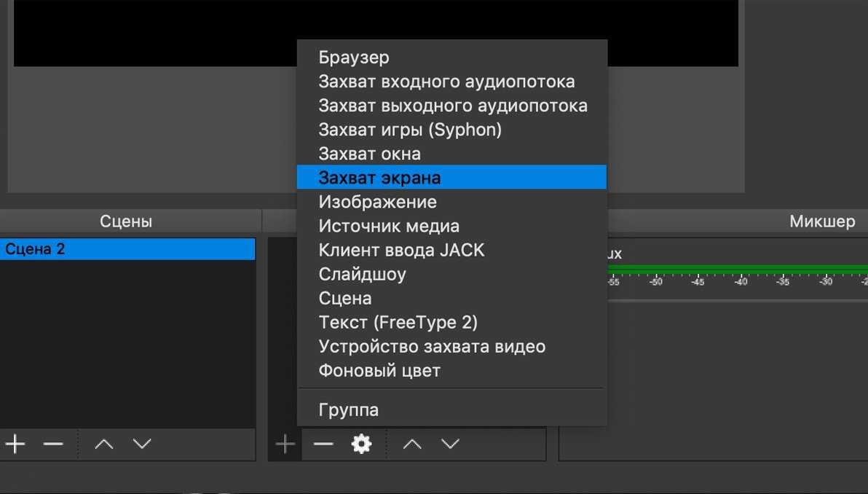
Task: Select Сцена 2 in scenes list
Action: [127, 249]
